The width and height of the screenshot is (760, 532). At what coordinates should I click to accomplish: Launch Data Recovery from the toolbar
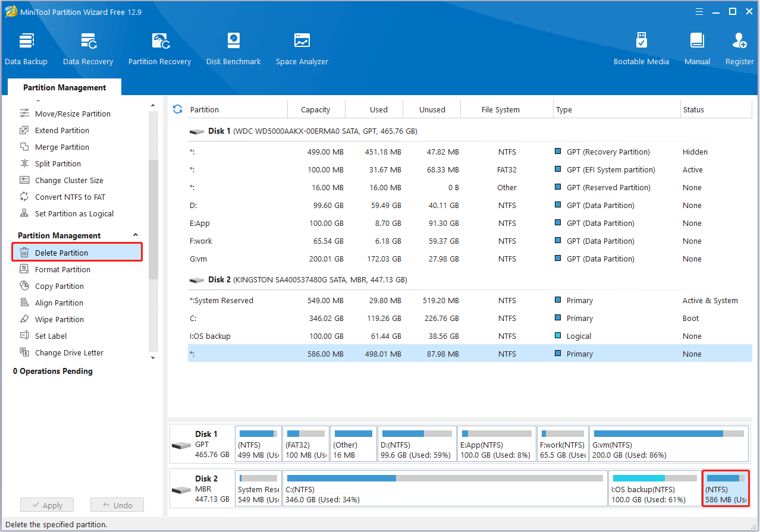[88, 49]
